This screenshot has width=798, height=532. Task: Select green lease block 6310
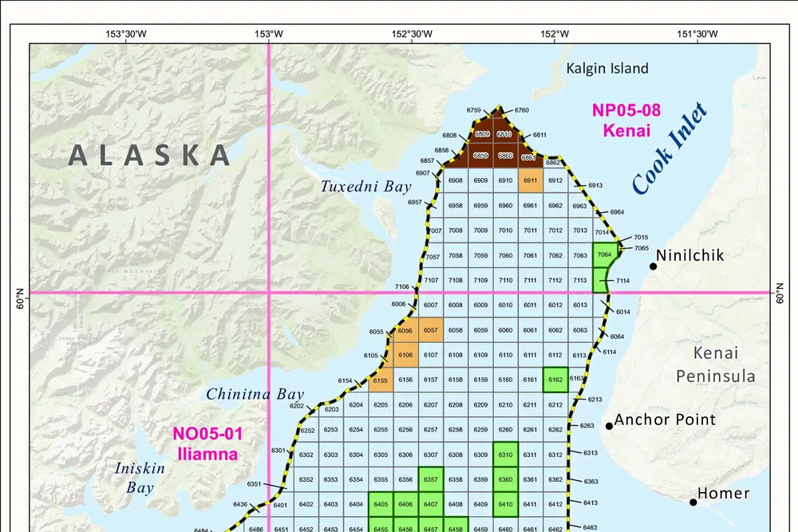(505, 455)
